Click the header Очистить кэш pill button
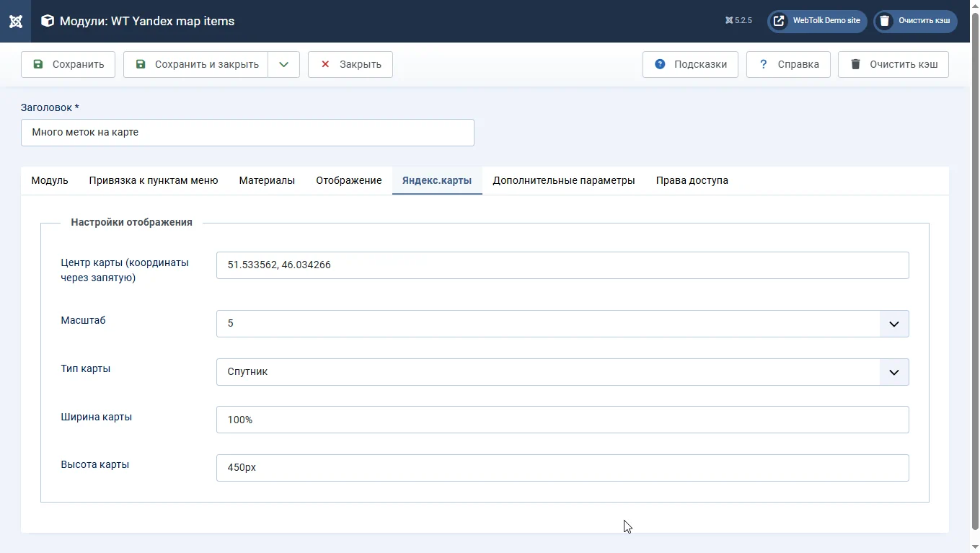 (915, 21)
